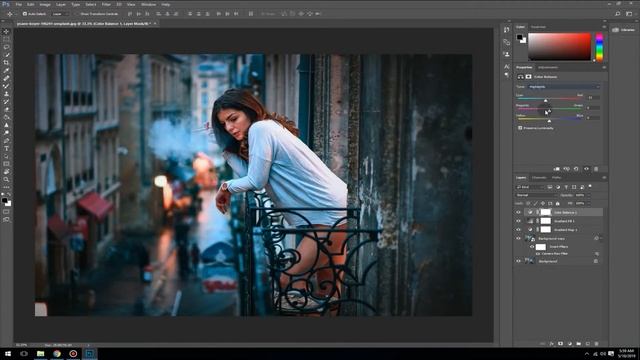Switch to the Channels tab
640x360 pixels.
click(539, 178)
